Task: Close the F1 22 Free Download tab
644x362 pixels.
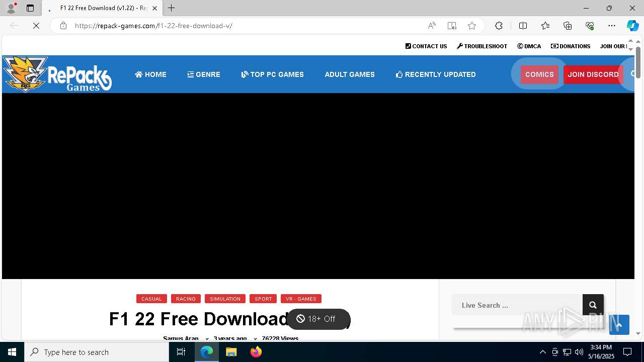Action: (155, 8)
